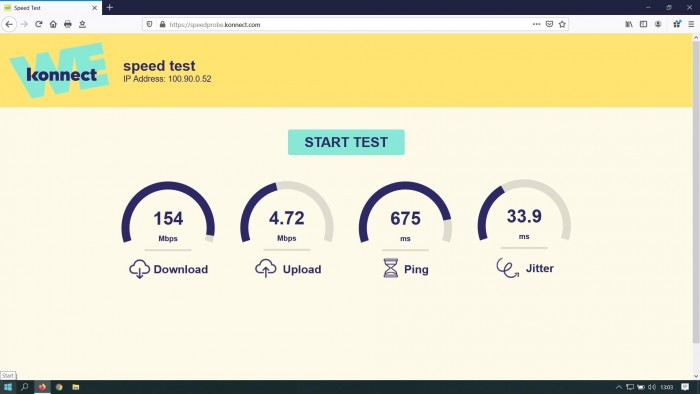Open the Library icon
Image resolution: width=700 pixels, height=394 pixels.
[629, 25]
